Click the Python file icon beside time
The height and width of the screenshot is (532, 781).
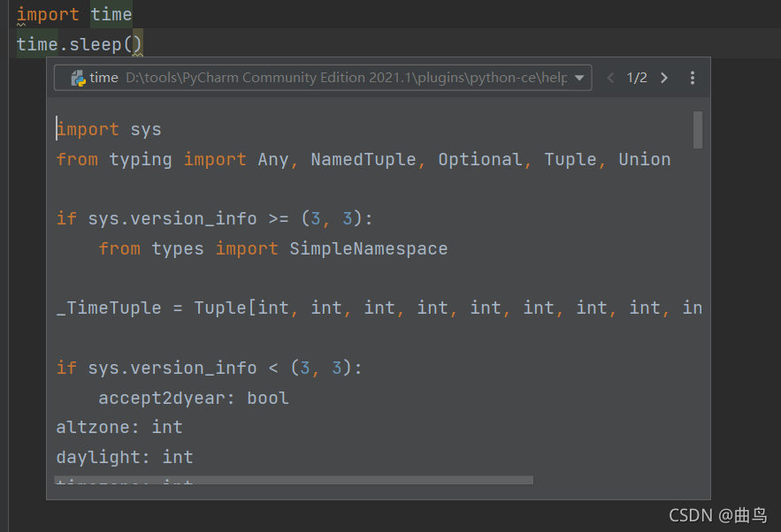coord(78,78)
